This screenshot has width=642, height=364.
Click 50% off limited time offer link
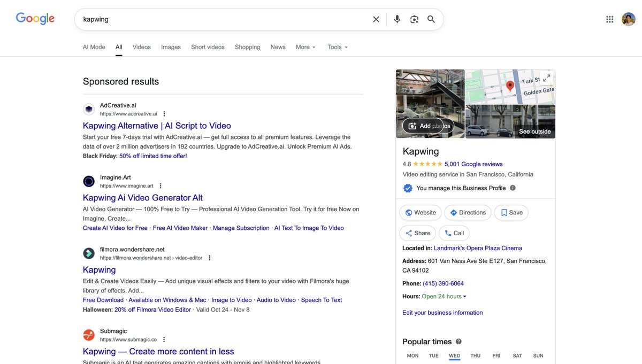(153, 156)
